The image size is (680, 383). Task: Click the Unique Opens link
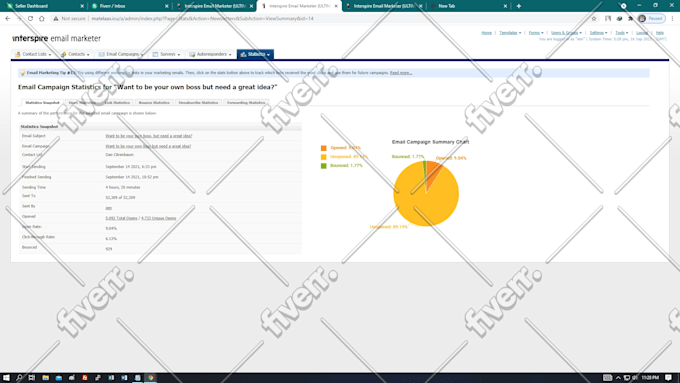159,218
